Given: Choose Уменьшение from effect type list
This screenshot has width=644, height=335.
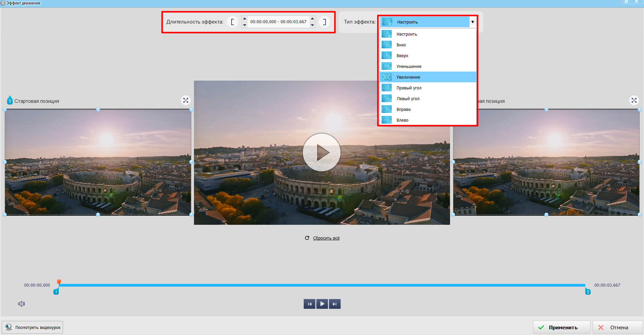Looking at the screenshot, I should coord(409,67).
